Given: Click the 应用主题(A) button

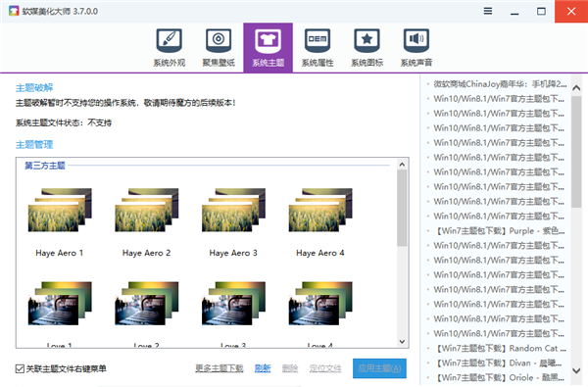Looking at the screenshot, I should (x=379, y=368).
